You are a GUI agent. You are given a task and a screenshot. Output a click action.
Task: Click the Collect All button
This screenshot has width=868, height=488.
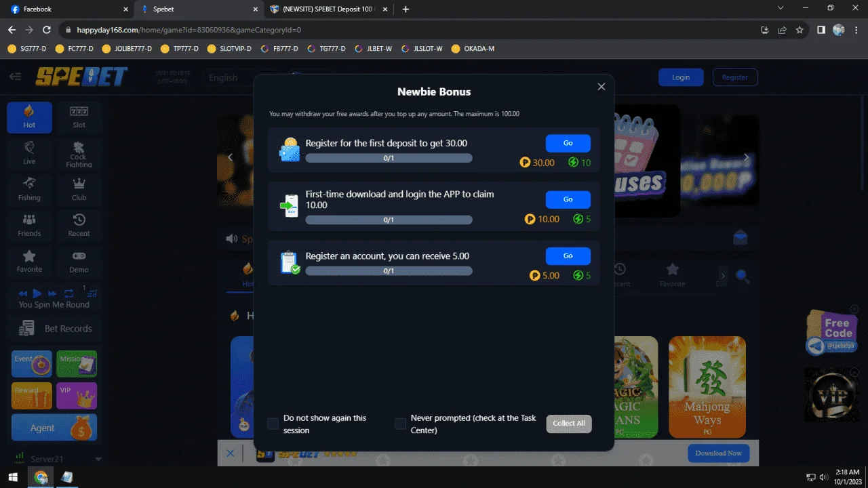(569, 424)
